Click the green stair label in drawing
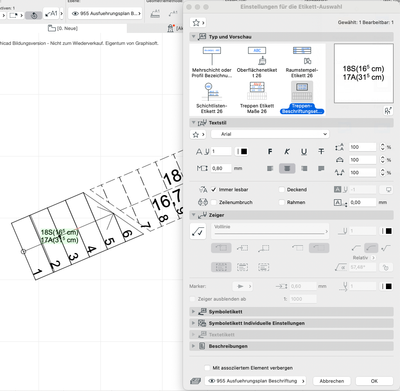400x391 pixels. pos(59,236)
